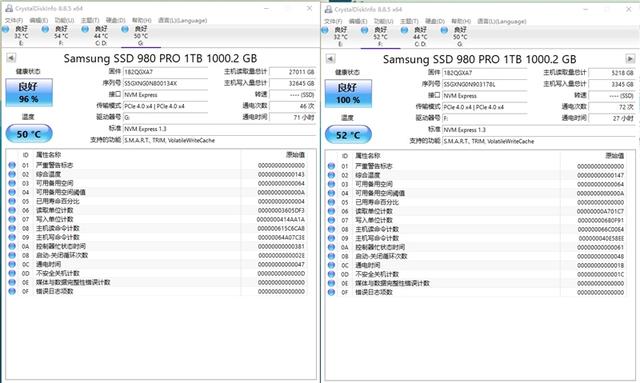640x383 pixels.
Task: Click CrystalDiskInfo title bar icon in right window
Action: tap(328, 9)
